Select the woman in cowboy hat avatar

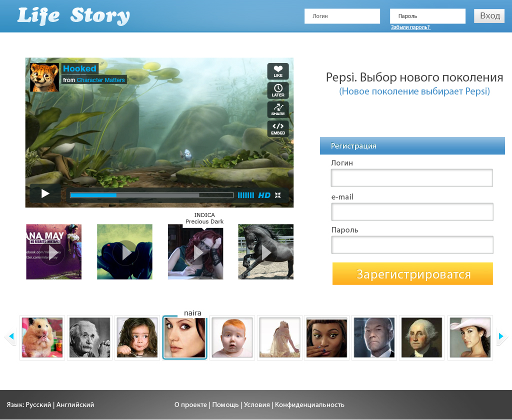(x=470, y=337)
